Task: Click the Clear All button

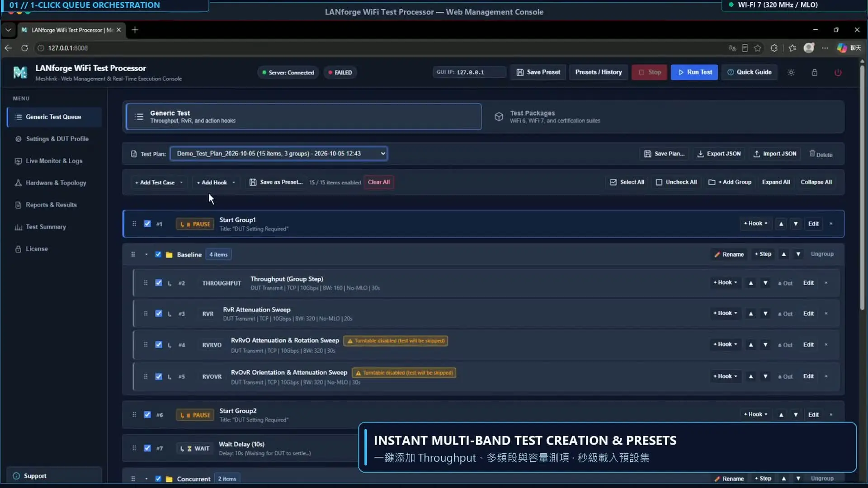Action: pyautogui.click(x=378, y=182)
